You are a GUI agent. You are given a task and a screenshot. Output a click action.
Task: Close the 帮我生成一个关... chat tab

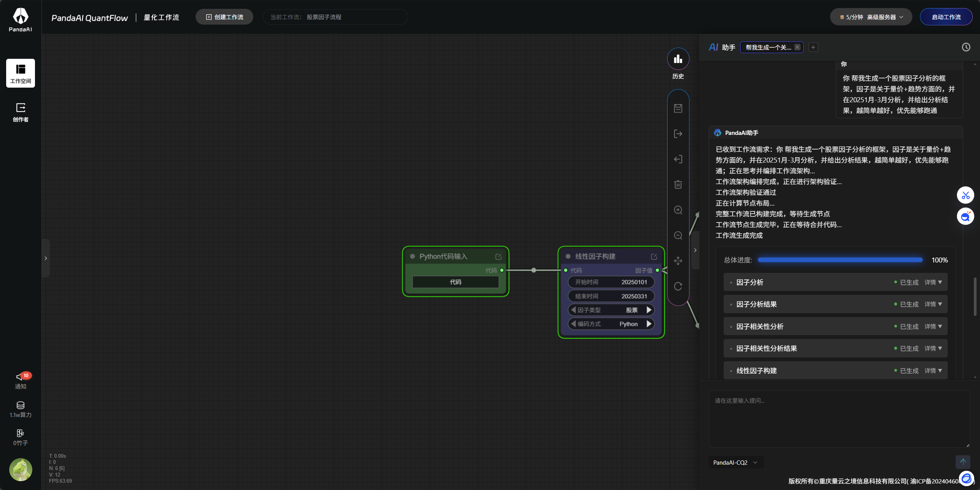coord(797,47)
